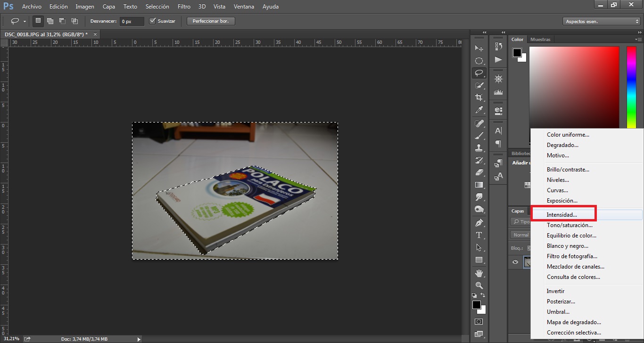644x343 pixels.
Task: Select the Eraser tool
Action: tap(479, 172)
